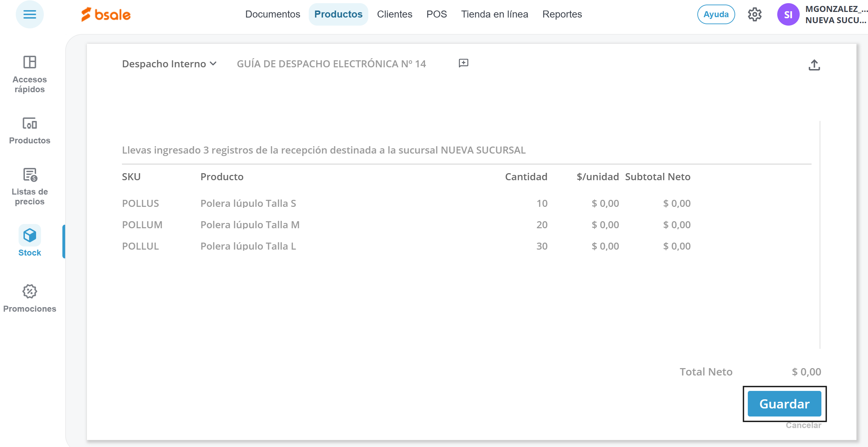868x447 pixels.
Task: Open the SI user avatar menu
Action: pos(788,14)
